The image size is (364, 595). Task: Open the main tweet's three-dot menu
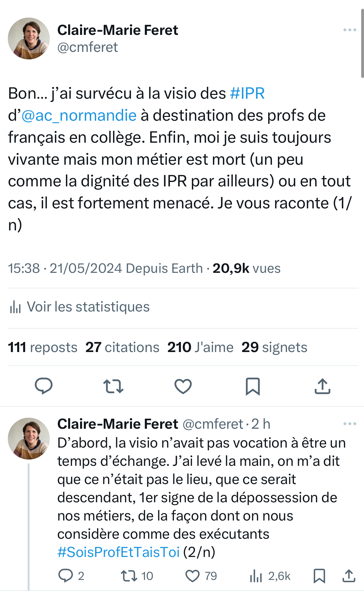click(x=350, y=30)
